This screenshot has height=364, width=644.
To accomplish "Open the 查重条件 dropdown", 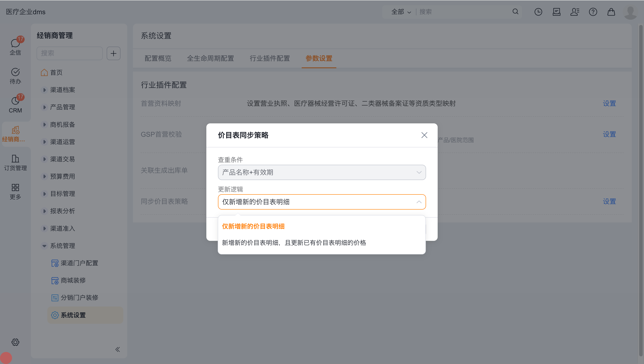I will (x=322, y=172).
